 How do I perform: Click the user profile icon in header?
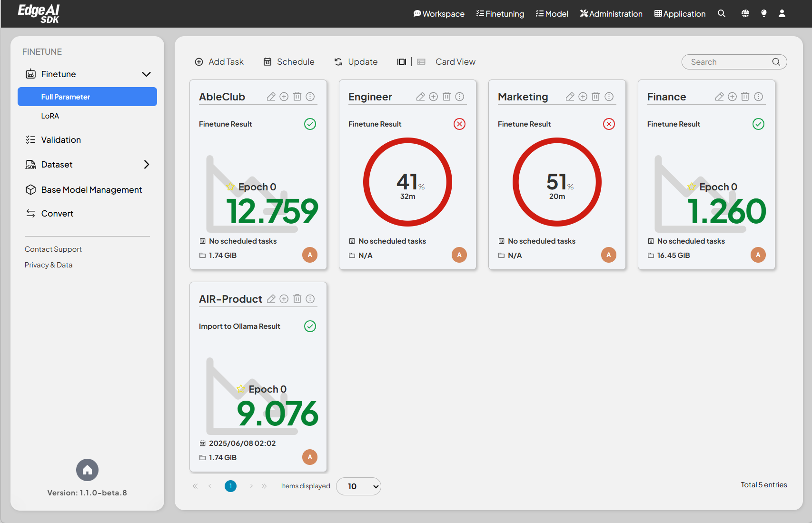pyautogui.click(x=782, y=14)
